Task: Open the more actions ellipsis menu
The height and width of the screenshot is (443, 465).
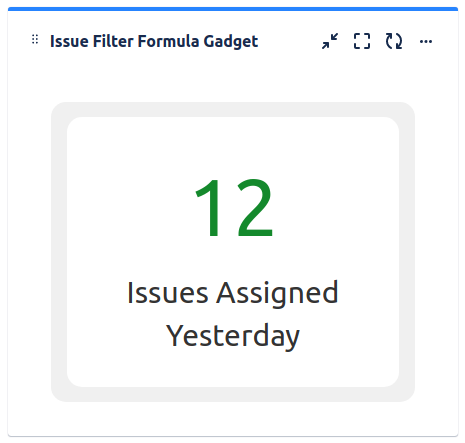Action: [426, 41]
